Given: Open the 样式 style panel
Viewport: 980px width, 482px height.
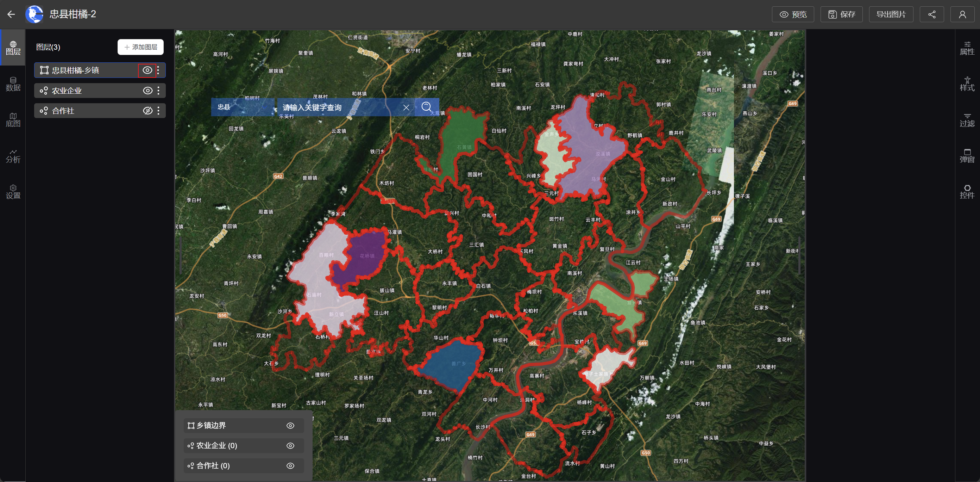Looking at the screenshot, I should click(967, 84).
